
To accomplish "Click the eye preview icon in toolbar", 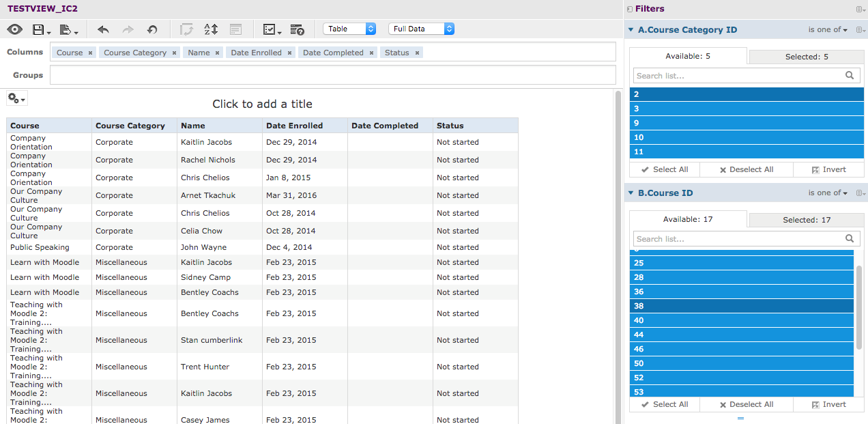I will [15, 29].
